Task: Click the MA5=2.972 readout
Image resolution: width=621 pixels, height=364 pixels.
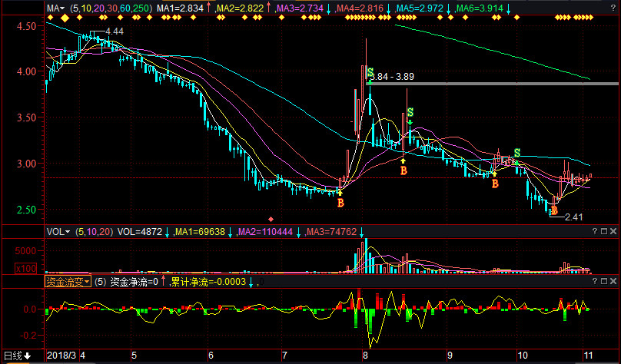Action: point(420,8)
